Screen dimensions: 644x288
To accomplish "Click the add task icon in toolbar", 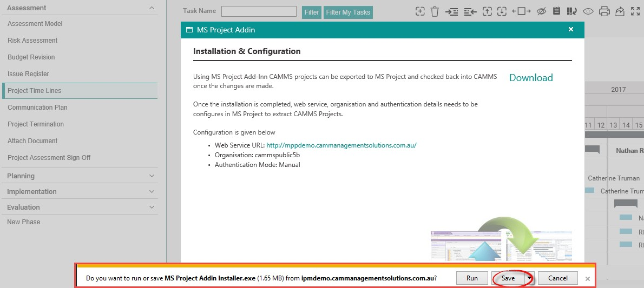I will 420,11.
